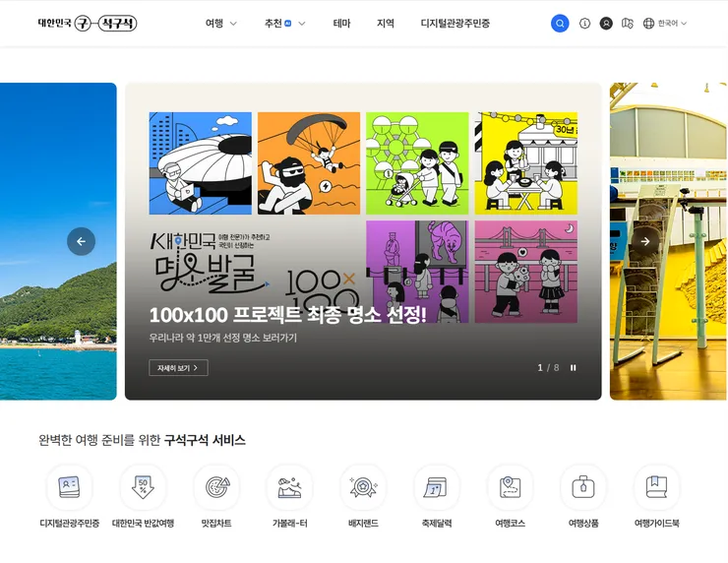
Task: Click the globe language icon
Action: tap(648, 24)
